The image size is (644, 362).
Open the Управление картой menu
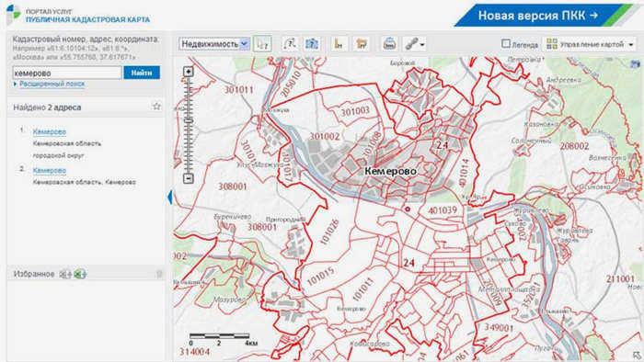[x=590, y=44]
